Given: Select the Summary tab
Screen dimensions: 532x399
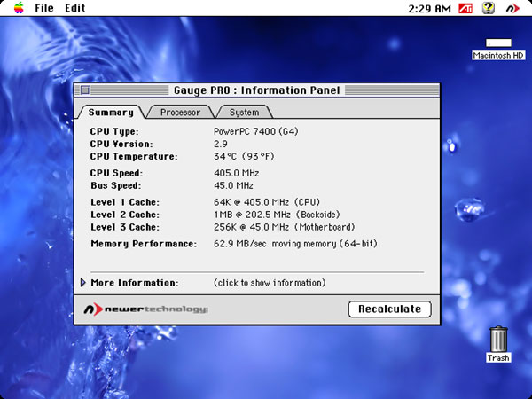Looking at the screenshot, I should pyautogui.click(x=111, y=112).
